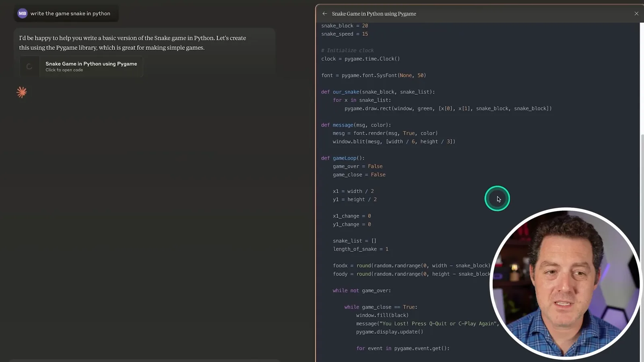Click the line 'def gameLoop():'

coord(343,158)
